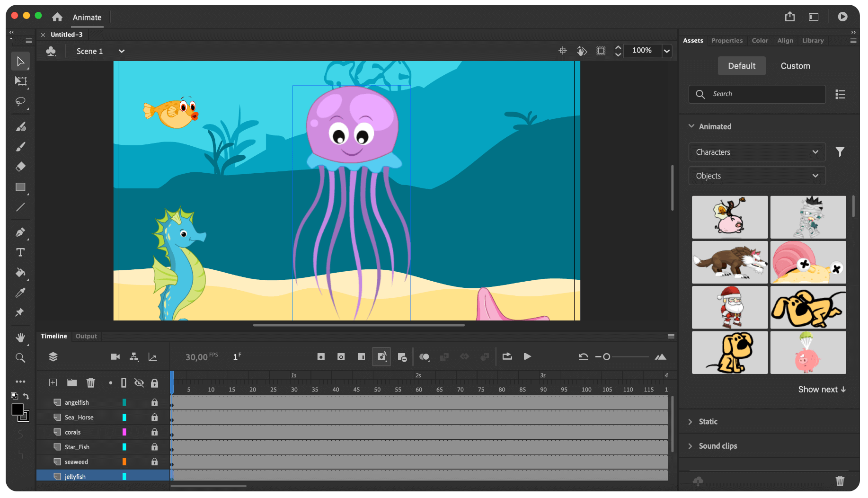Click the Custom assets button
Image resolution: width=868 pixels, height=498 pixels.
point(795,66)
